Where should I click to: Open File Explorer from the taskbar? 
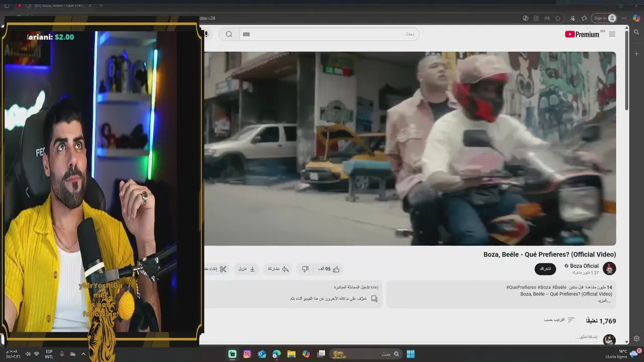coord(291,354)
